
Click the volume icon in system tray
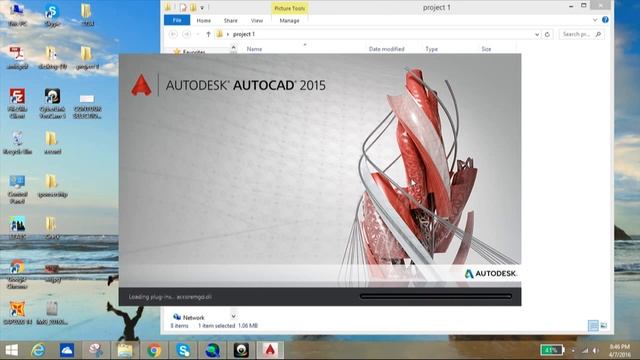[x=596, y=350]
